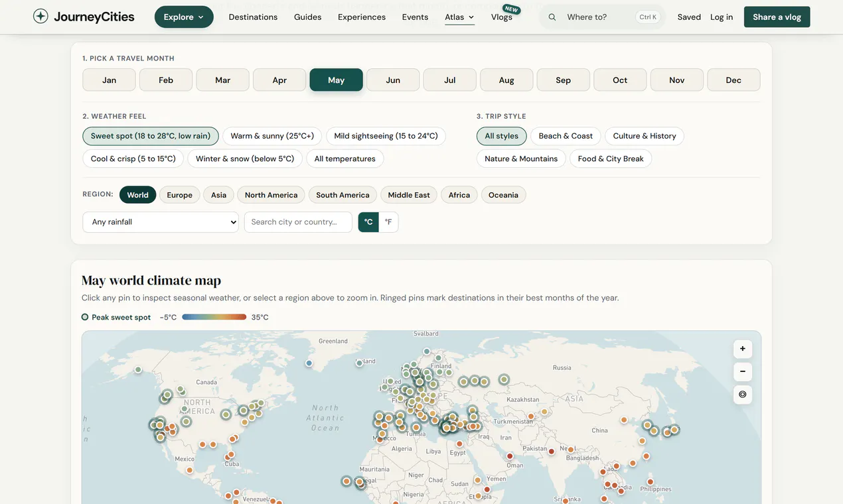Open the Any rainfall dropdown
Image resolution: width=843 pixels, height=504 pixels.
click(x=161, y=222)
